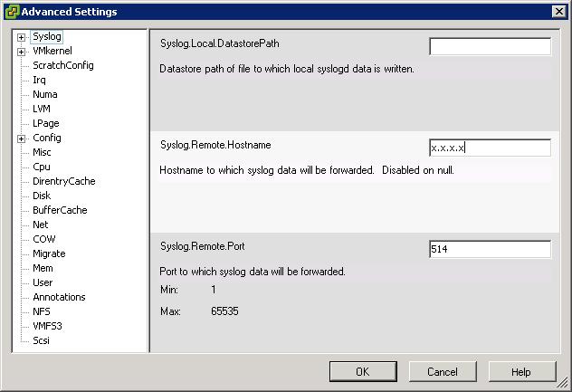Screen dimensions: 572x392
Task: Select the Scsi tree item
Action: coord(41,340)
